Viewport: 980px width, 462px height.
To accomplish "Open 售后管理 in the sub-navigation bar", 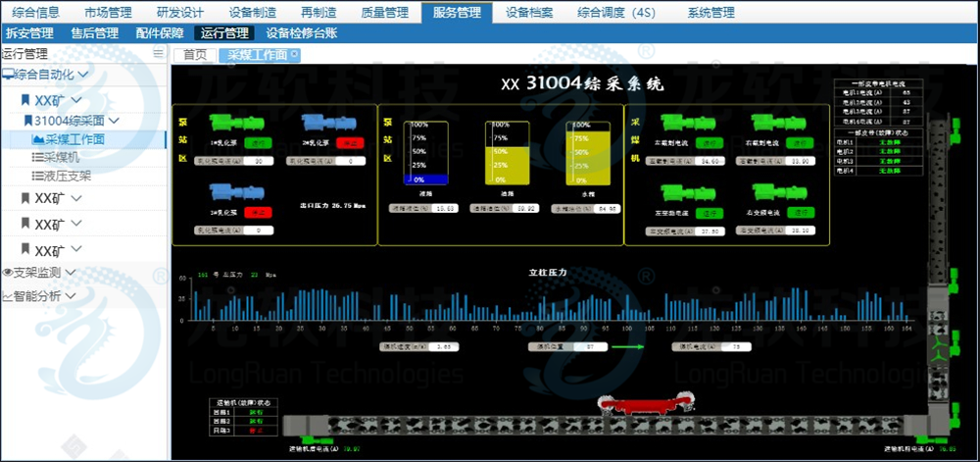I will (94, 33).
